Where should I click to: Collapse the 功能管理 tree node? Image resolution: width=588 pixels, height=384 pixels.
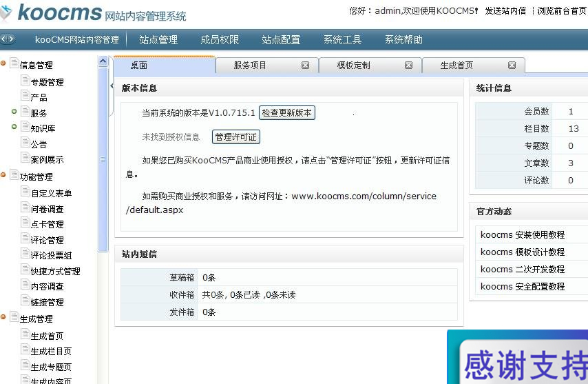click(x=3, y=174)
